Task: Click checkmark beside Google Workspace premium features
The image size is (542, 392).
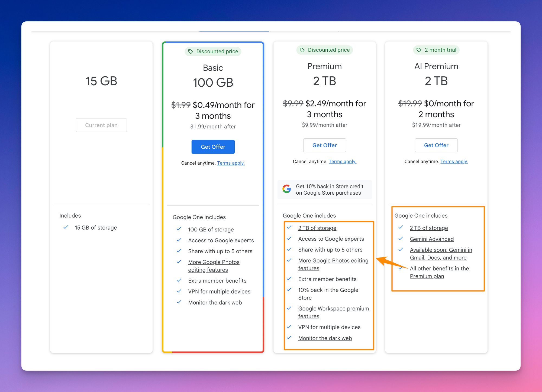Action: [289, 308]
